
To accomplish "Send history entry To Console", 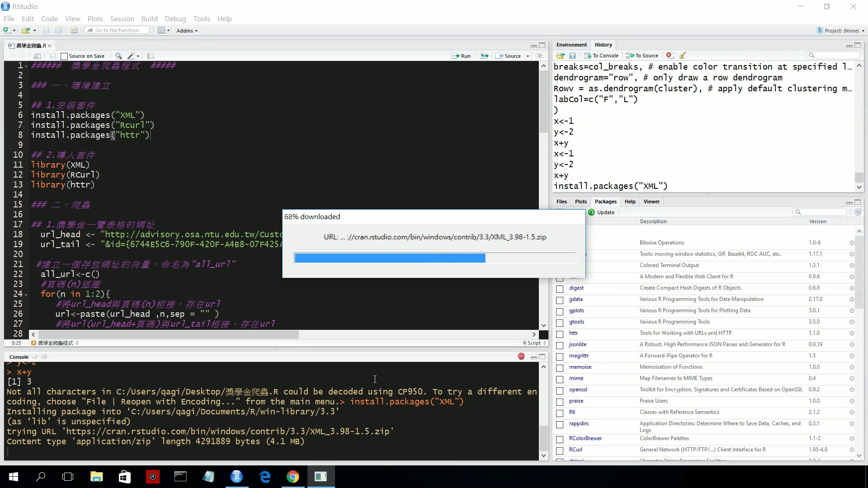I will [601, 56].
